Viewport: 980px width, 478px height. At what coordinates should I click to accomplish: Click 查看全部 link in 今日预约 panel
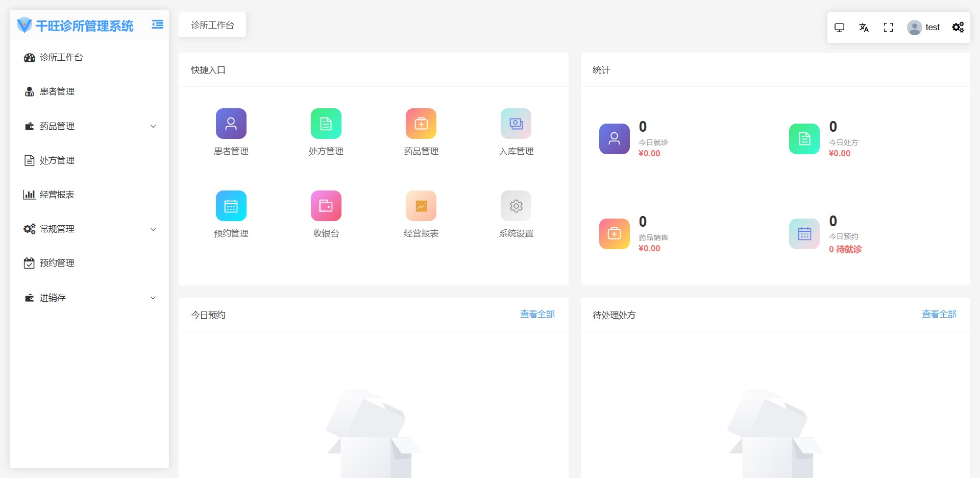click(537, 314)
